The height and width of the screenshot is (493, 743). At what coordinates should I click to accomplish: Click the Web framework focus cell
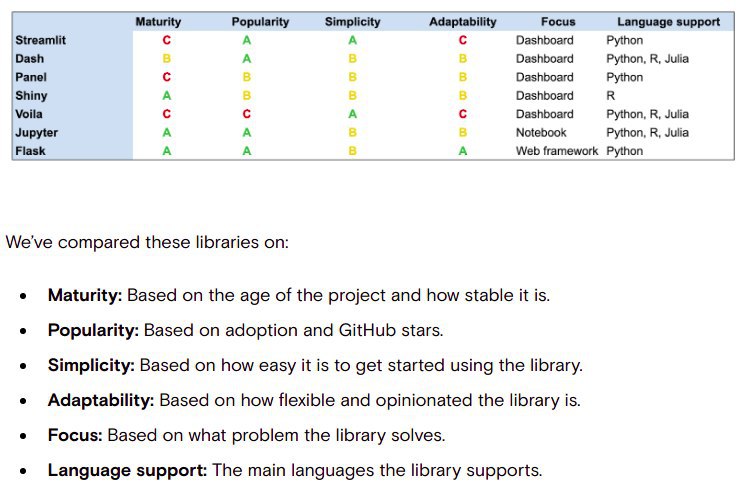click(x=557, y=151)
